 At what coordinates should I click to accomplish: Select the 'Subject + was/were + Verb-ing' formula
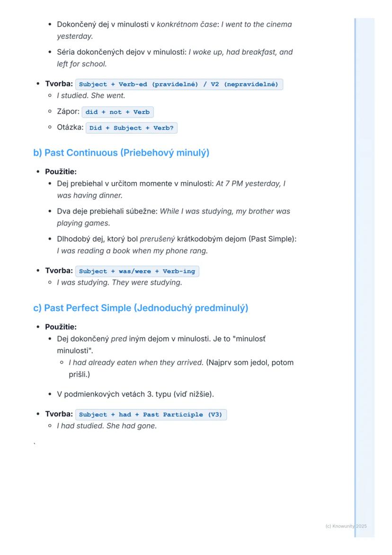137,272
